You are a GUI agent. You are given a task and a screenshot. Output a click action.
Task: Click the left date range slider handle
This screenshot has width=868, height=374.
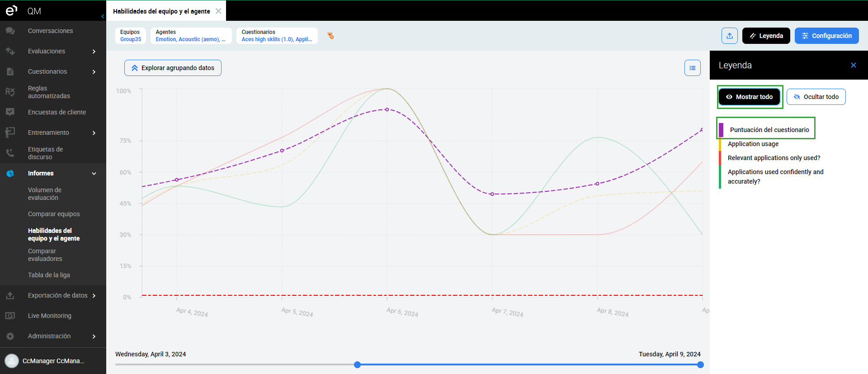click(357, 365)
